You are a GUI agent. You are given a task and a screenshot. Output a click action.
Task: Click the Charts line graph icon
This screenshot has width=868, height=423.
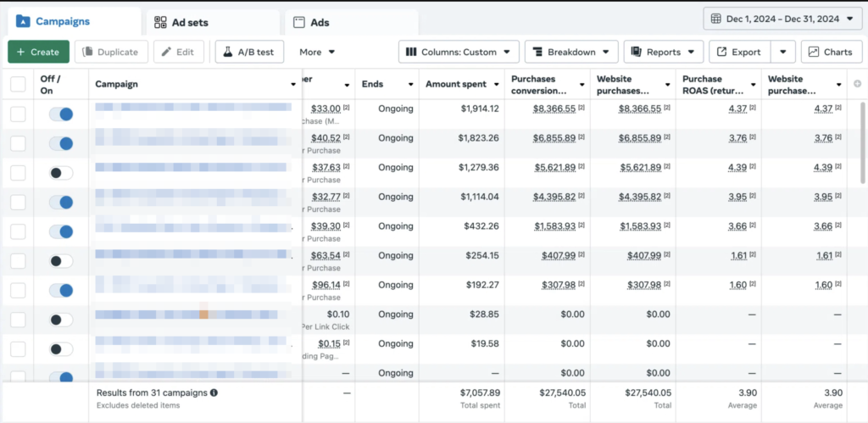pyautogui.click(x=814, y=53)
